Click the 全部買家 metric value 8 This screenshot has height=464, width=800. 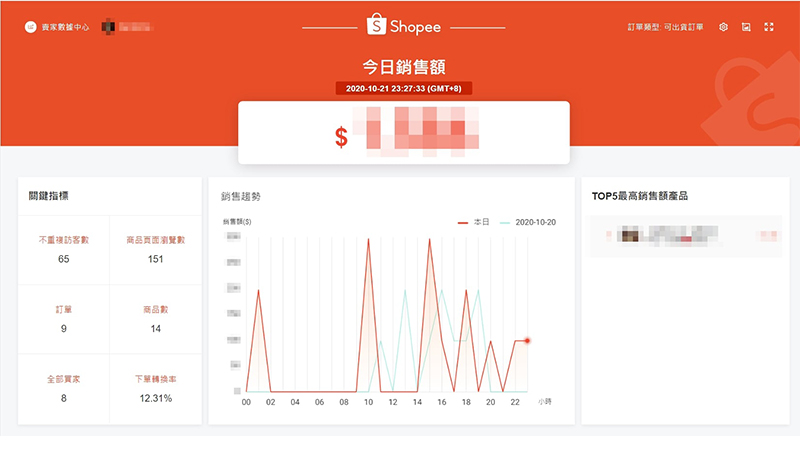(63, 398)
